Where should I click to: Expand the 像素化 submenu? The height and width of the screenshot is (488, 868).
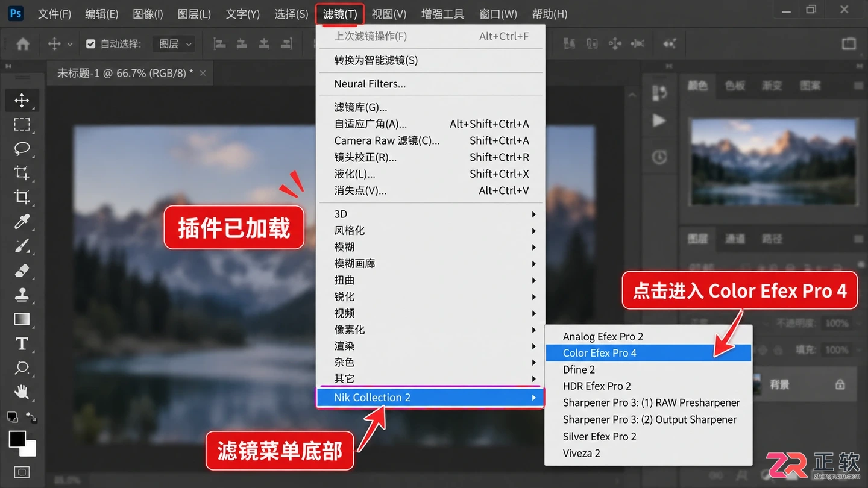431,330
